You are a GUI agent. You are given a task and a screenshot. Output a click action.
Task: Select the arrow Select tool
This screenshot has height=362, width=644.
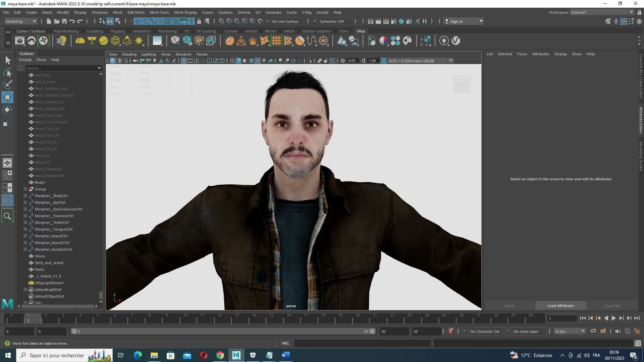tap(7, 60)
